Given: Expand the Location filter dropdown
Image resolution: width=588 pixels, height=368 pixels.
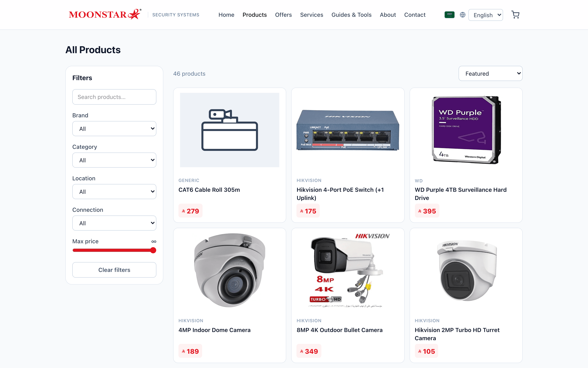Looking at the screenshot, I should click(114, 192).
